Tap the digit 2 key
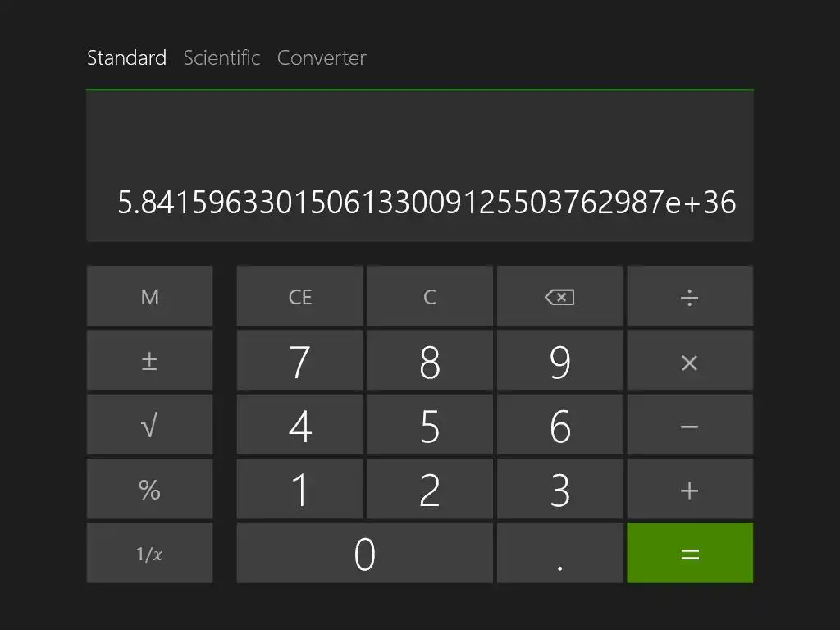Viewport: 840px width, 630px height. tap(430, 489)
